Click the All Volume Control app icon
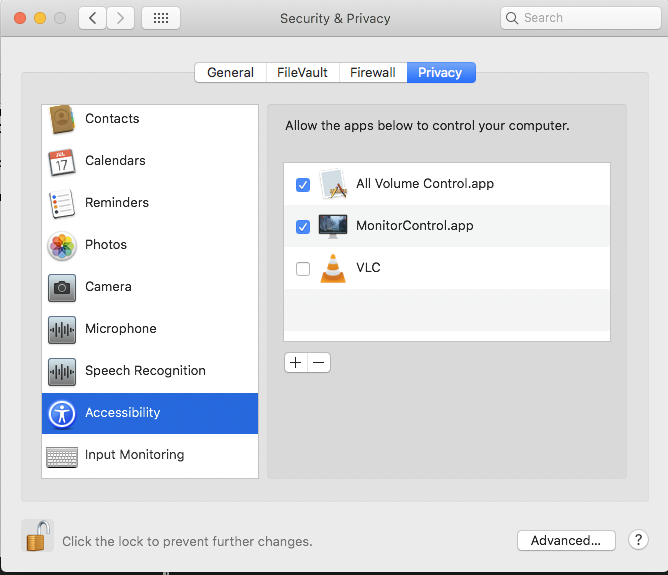The image size is (668, 575). [333, 184]
